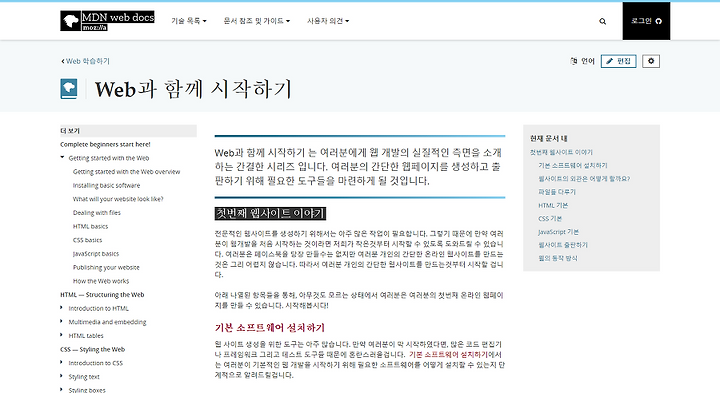
Task: Click HTML — Structuring the Web heading
Action: point(102,295)
